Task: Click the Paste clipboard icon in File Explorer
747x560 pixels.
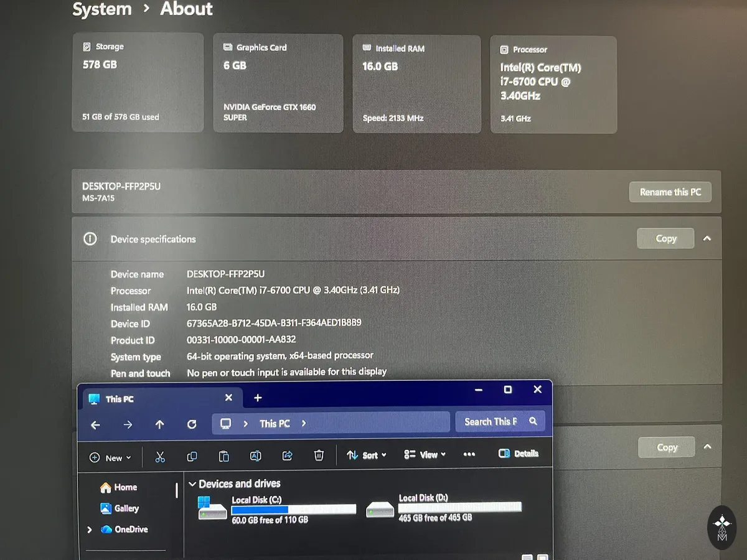Action: pos(223,457)
